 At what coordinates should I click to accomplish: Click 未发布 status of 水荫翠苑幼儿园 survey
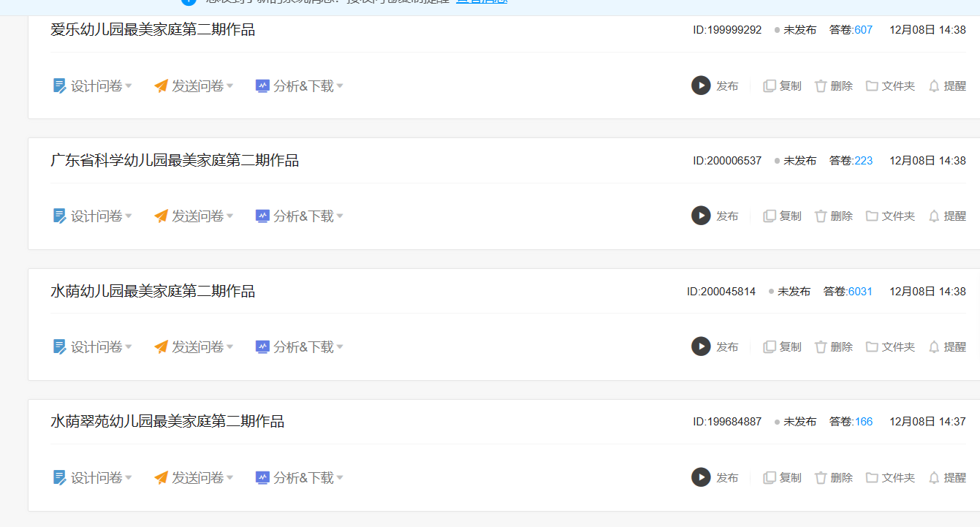(799, 422)
